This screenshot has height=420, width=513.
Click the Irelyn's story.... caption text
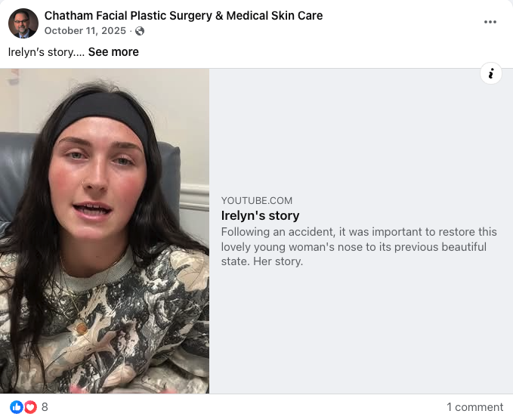tap(45, 52)
